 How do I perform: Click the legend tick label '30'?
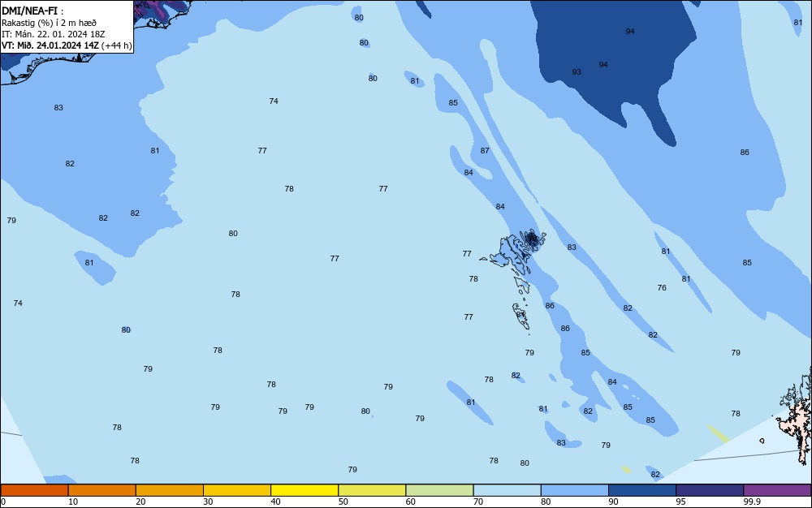coord(208,502)
